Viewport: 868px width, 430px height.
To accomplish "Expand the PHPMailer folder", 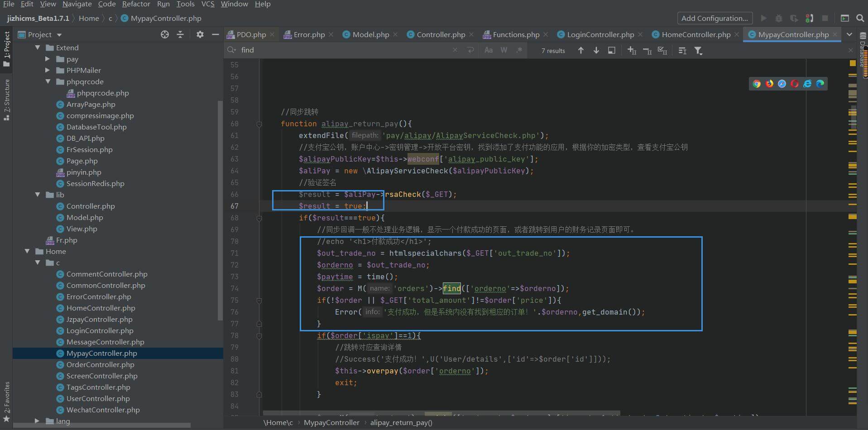I will (48, 70).
